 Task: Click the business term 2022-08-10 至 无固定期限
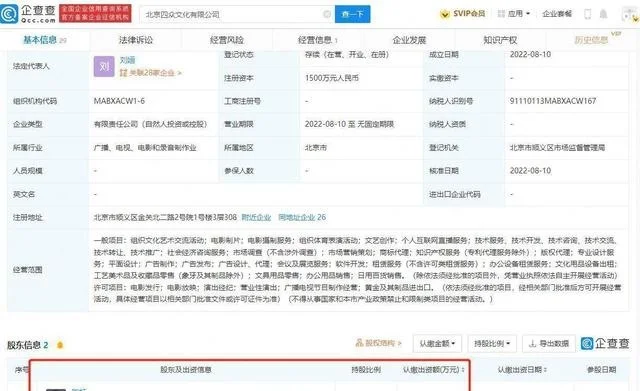click(349, 124)
